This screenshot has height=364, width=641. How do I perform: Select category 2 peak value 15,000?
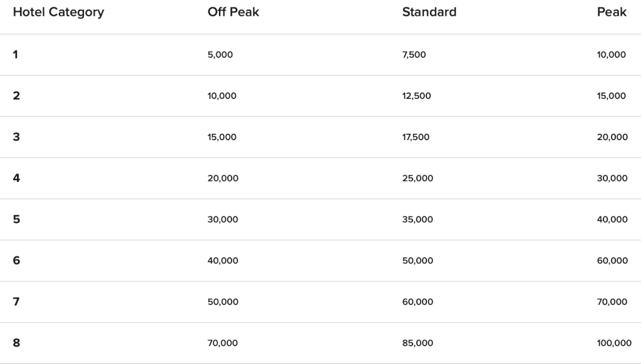pyautogui.click(x=611, y=96)
